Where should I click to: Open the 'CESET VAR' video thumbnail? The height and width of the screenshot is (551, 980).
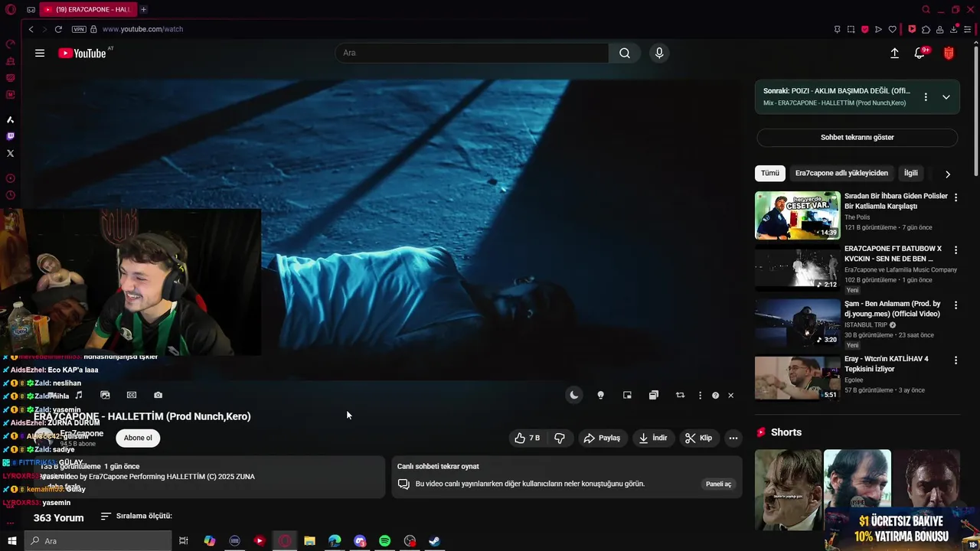pyautogui.click(x=797, y=216)
